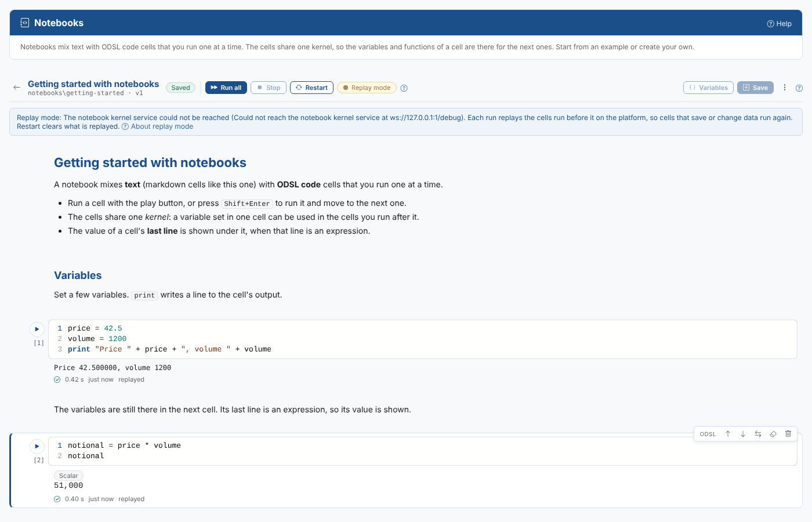
Task: Click the Saved status badge
Action: (180, 88)
